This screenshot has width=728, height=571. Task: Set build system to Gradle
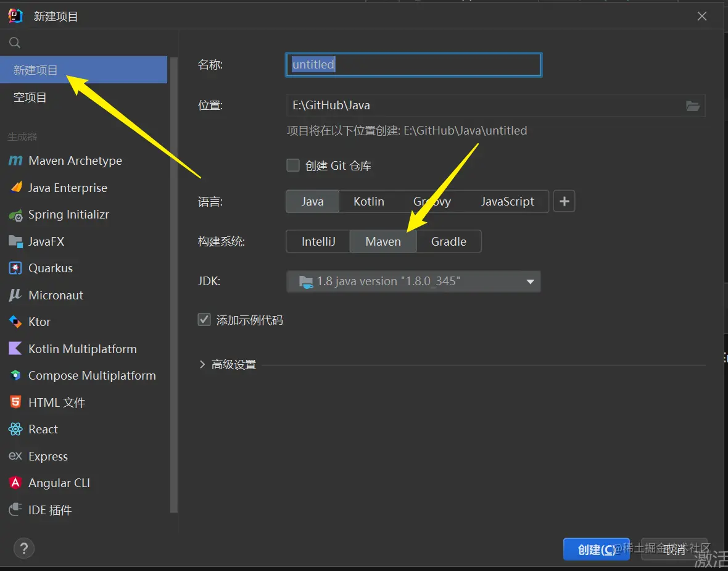[x=449, y=241]
